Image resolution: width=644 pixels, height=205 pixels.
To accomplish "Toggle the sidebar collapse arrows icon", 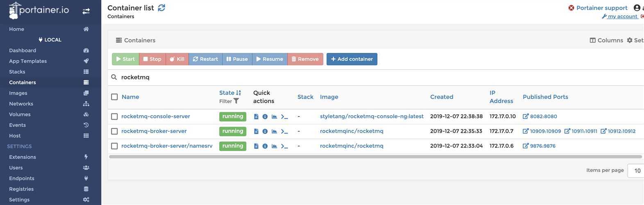I will (86, 11).
